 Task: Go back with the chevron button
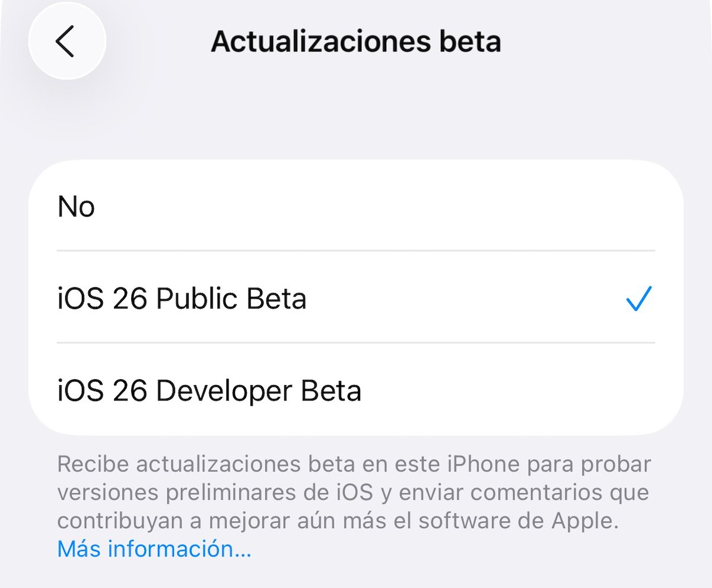(67, 42)
